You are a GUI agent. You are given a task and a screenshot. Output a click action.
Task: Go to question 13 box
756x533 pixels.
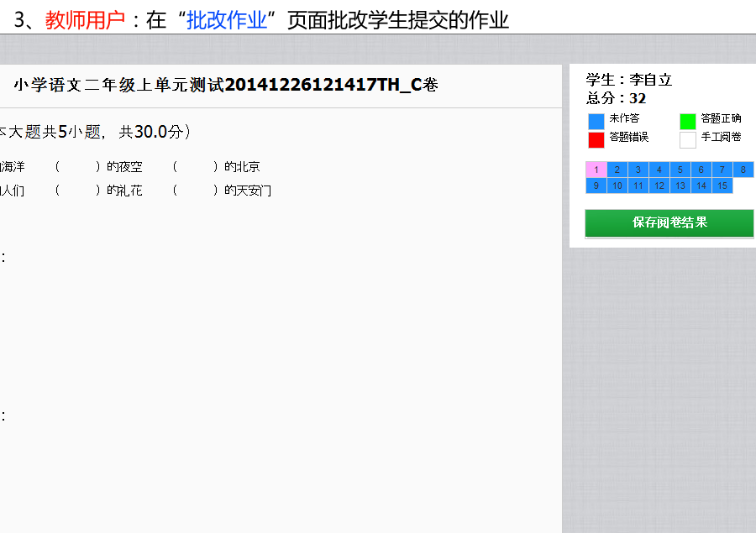[680, 186]
